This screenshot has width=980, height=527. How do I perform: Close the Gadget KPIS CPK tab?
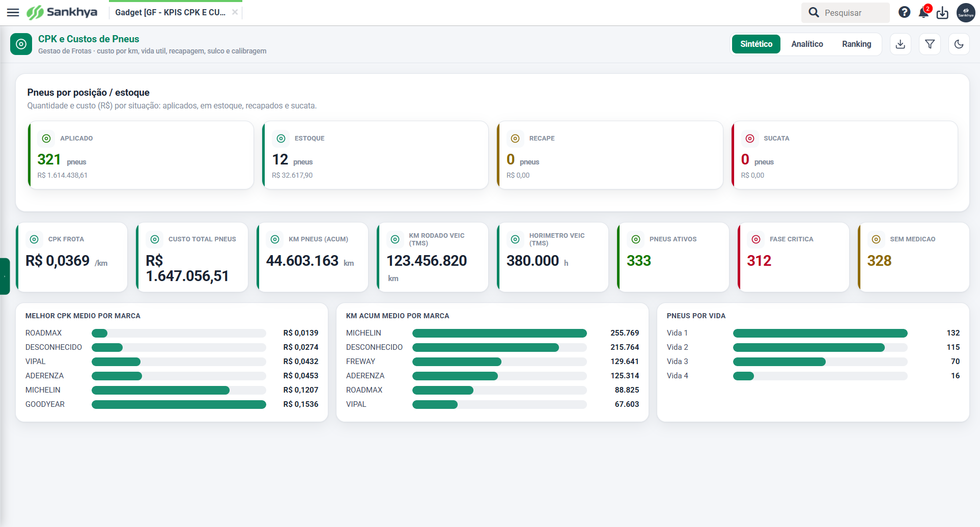(x=235, y=12)
